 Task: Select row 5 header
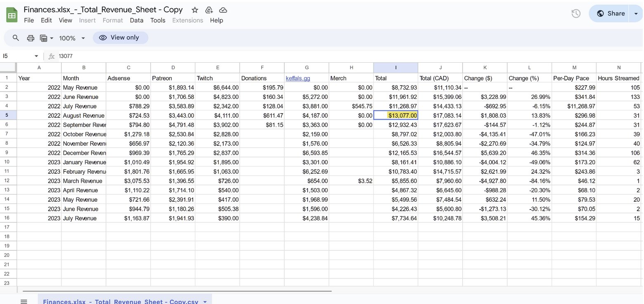pyautogui.click(x=8, y=115)
